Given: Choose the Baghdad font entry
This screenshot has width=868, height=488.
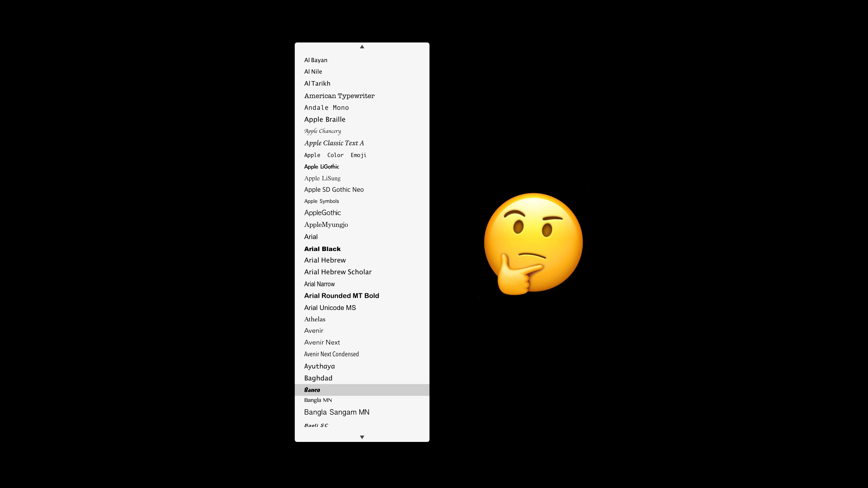Looking at the screenshot, I should tap(362, 378).
